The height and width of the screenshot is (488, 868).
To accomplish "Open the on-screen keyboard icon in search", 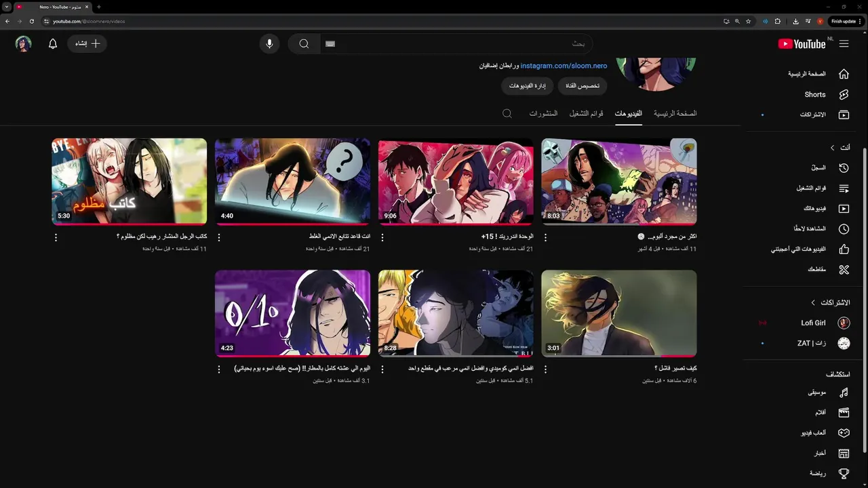I will [x=330, y=43].
